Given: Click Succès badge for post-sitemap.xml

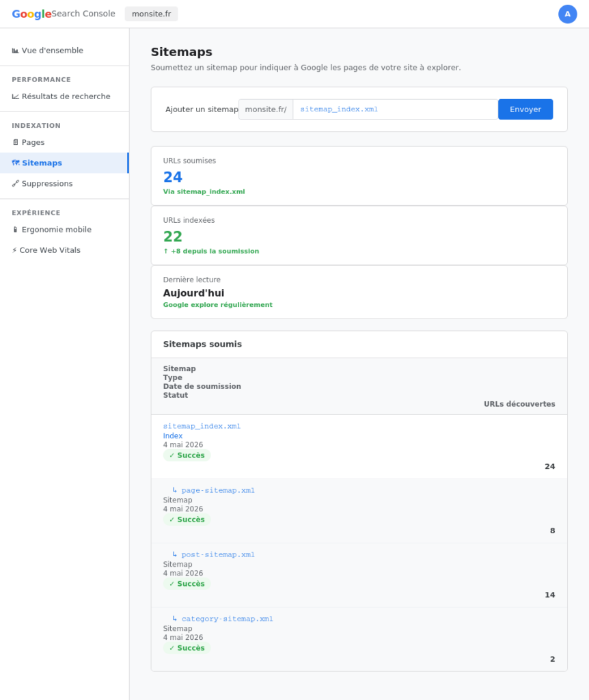Looking at the screenshot, I should pyautogui.click(x=187, y=584).
